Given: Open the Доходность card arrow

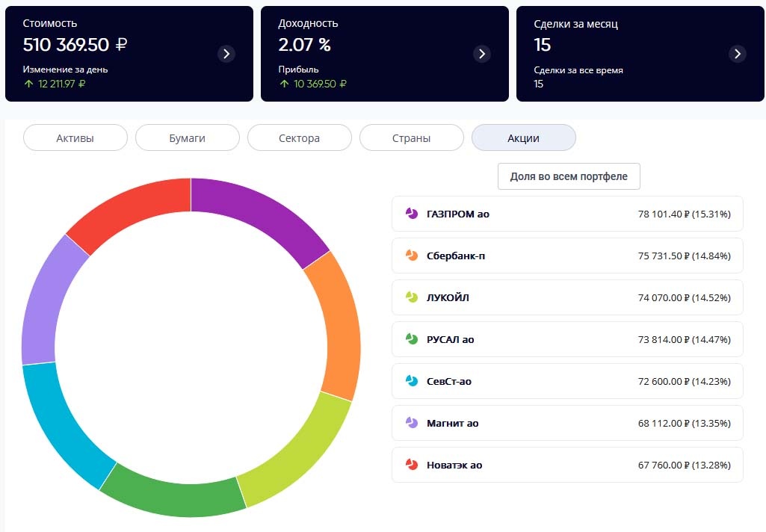Looking at the screenshot, I should 482,54.
